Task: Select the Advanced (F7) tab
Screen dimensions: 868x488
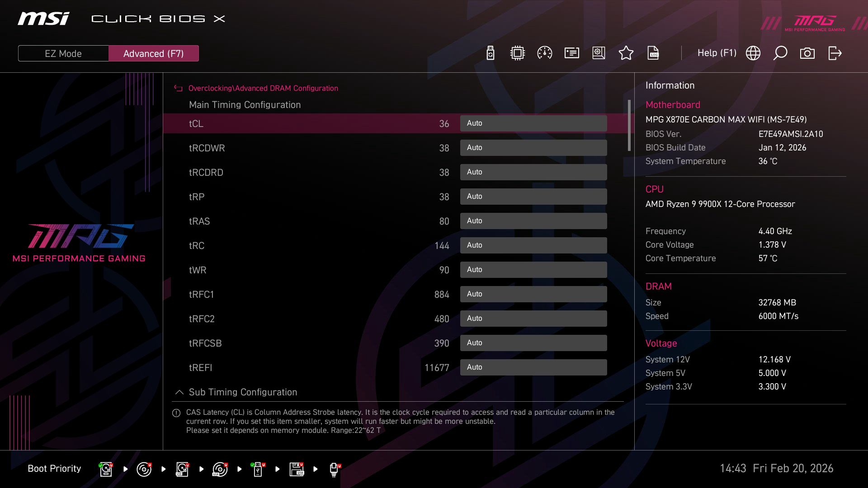Action: 154,53
